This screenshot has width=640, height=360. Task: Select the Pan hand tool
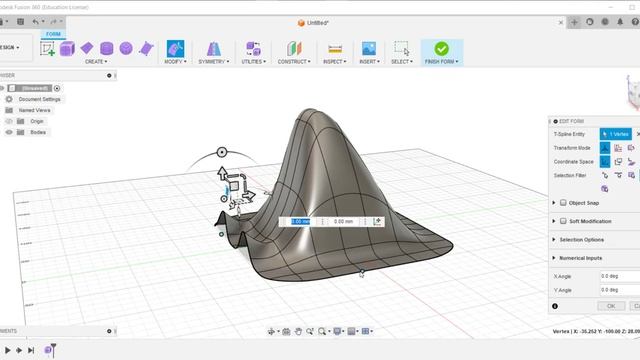pos(298,331)
